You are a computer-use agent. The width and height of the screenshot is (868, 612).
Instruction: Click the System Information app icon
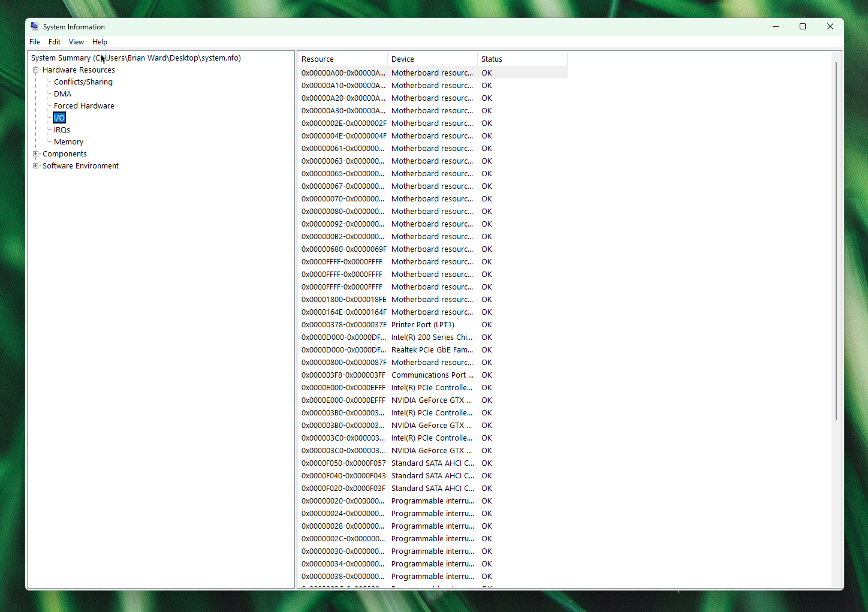pyautogui.click(x=35, y=26)
